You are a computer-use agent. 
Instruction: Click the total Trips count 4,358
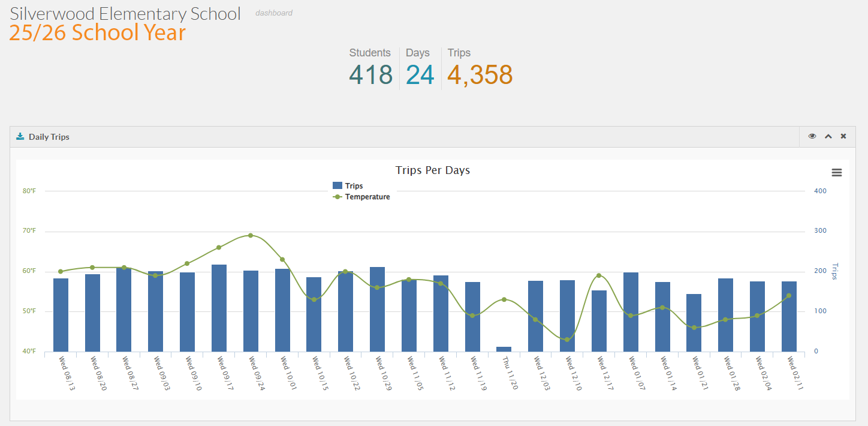[x=480, y=75]
